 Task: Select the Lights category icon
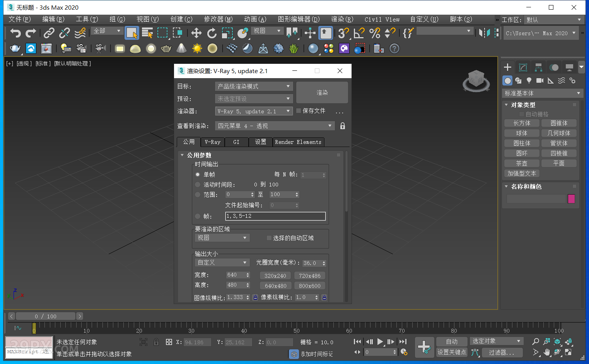pyautogui.click(x=529, y=80)
